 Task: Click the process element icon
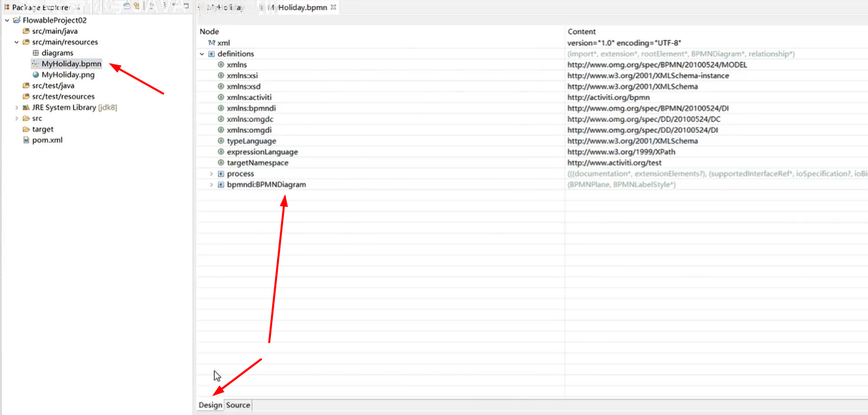(x=221, y=174)
